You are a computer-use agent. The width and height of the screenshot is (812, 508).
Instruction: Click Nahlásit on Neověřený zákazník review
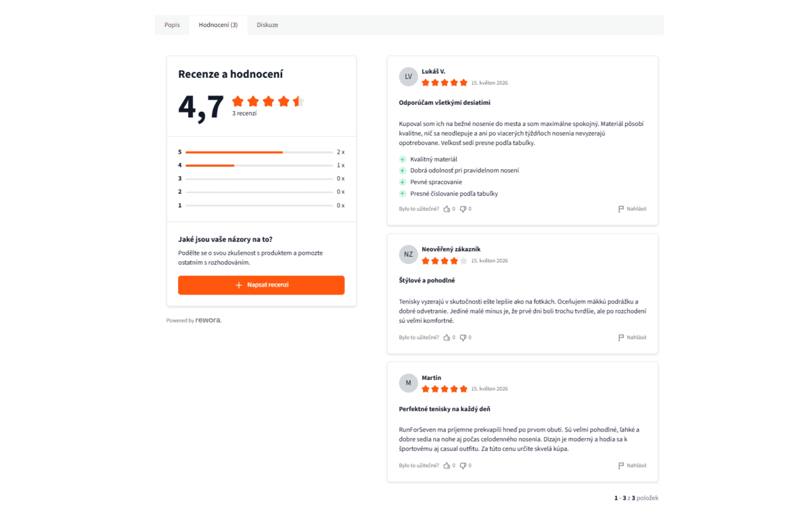(632, 337)
